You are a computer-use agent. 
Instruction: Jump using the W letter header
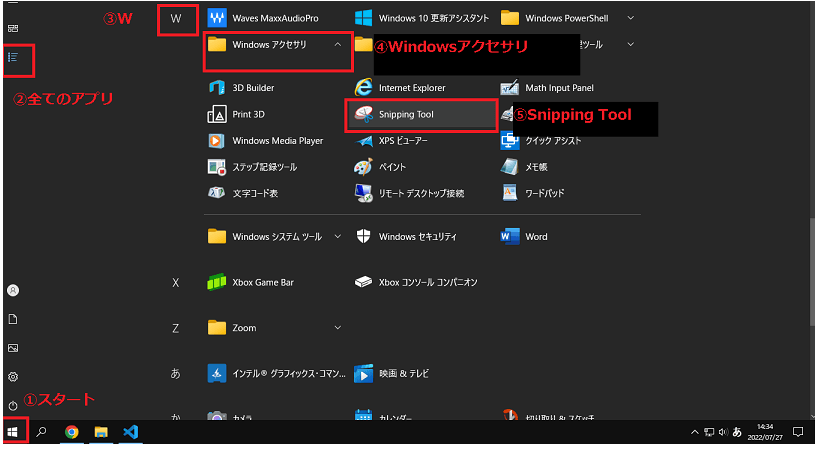point(176,19)
